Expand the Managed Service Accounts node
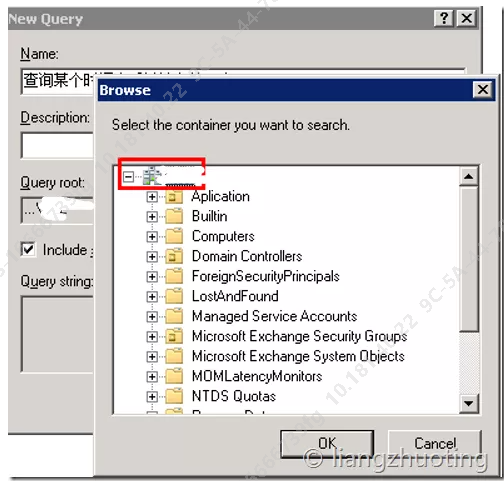The width and height of the screenshot is (504, 481). 152,317
